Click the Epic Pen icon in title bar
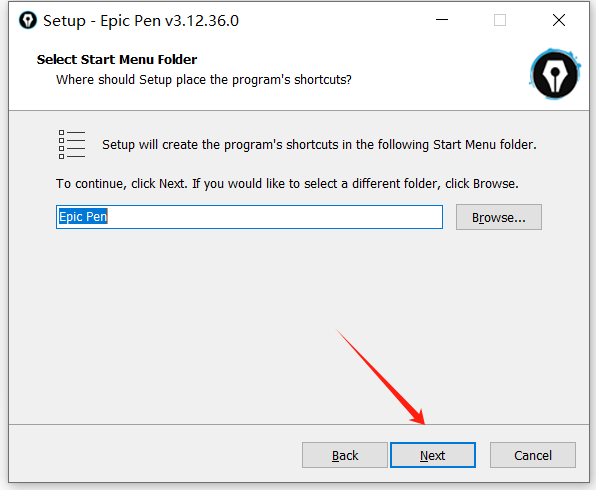Image resolution: width=596 pixels, height=490 pixels. 28,20
